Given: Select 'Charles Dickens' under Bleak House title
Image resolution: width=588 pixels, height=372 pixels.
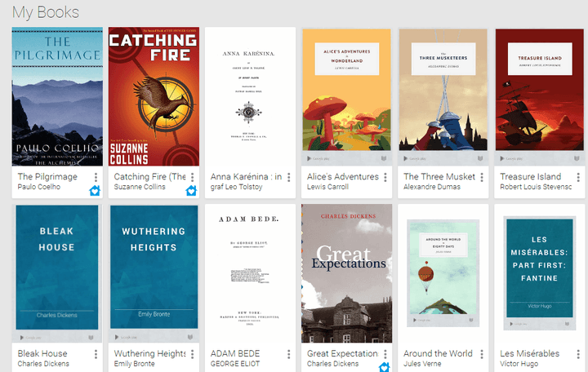Looking at the screenshot, I should pyautogui.click(x=43, y=364).
